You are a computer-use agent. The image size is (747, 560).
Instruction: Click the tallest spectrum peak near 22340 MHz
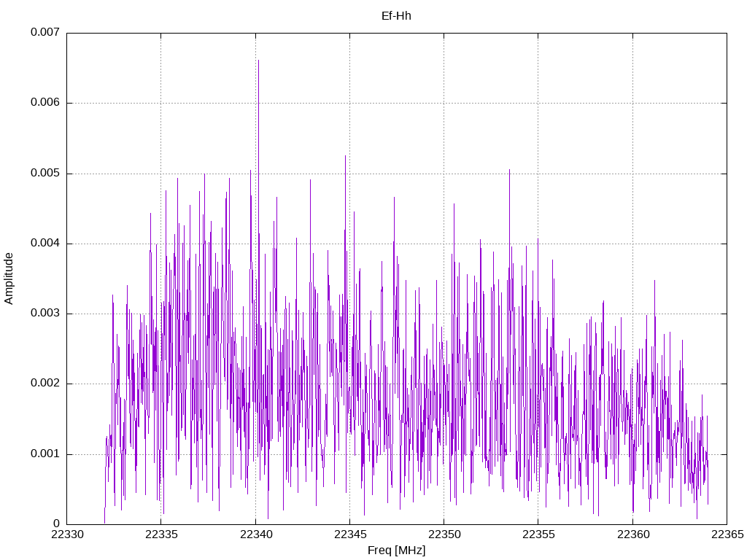coord(258,61)
